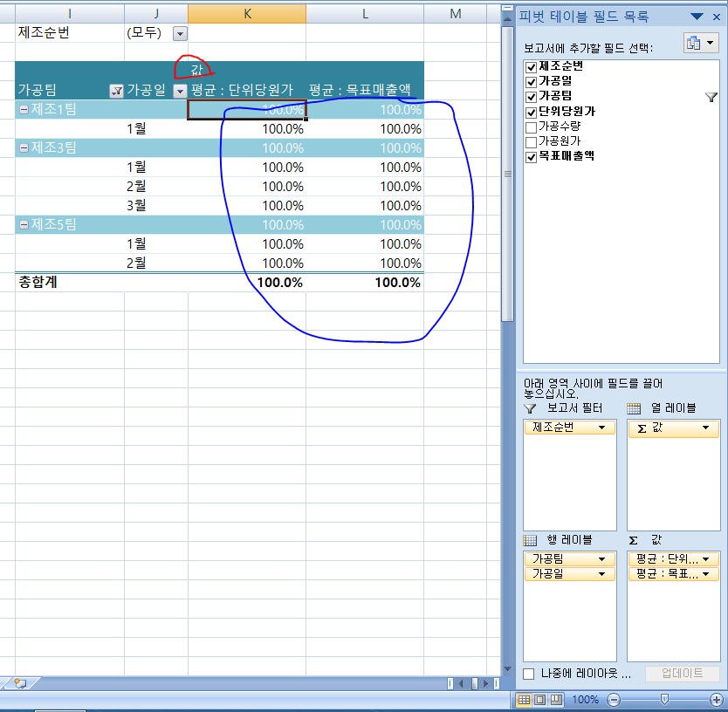
Task: Collapse the 제조3팀 row group
Action: pos(24,148)
